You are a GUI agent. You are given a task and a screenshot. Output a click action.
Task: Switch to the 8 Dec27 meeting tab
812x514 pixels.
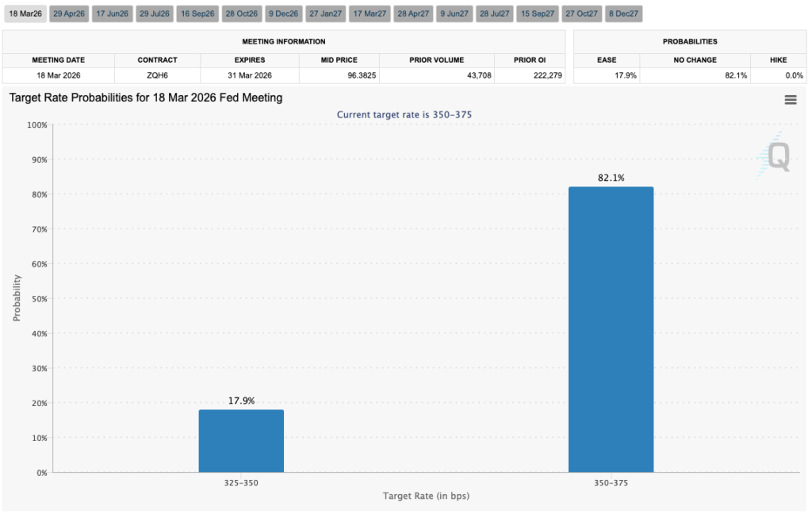[623, 13]
